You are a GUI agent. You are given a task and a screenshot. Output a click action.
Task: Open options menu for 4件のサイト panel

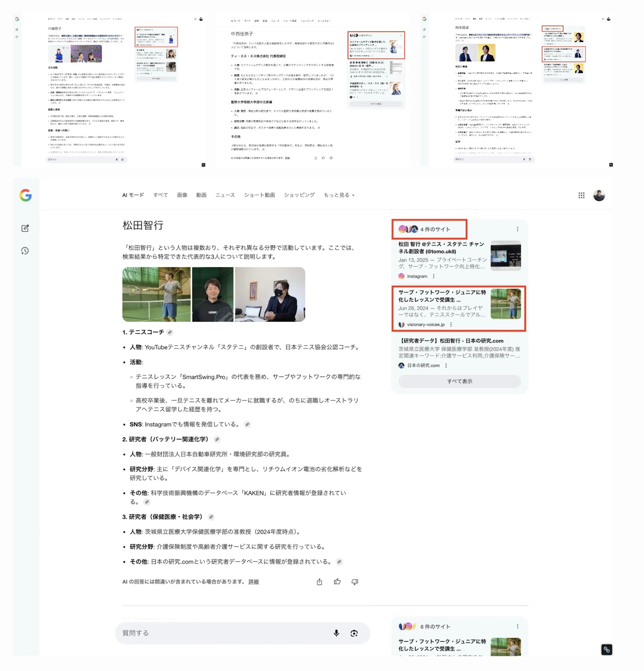pos(517,229)
